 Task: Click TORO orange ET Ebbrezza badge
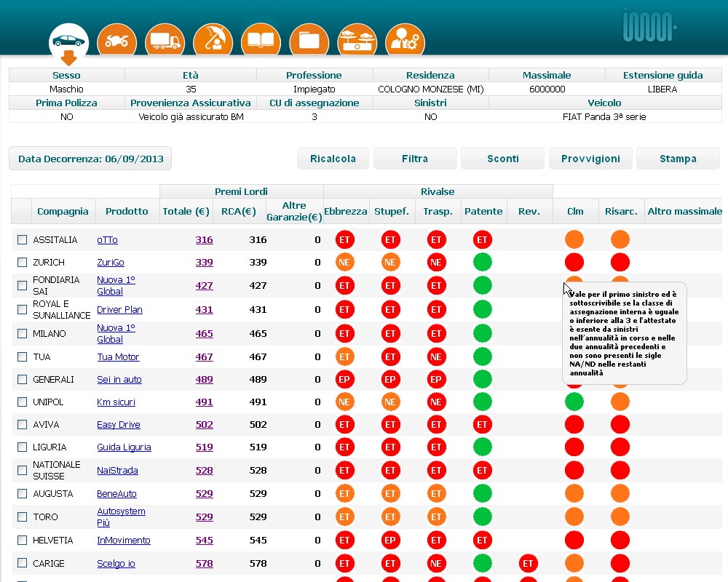pyautogui.click(x=344, y=517)
